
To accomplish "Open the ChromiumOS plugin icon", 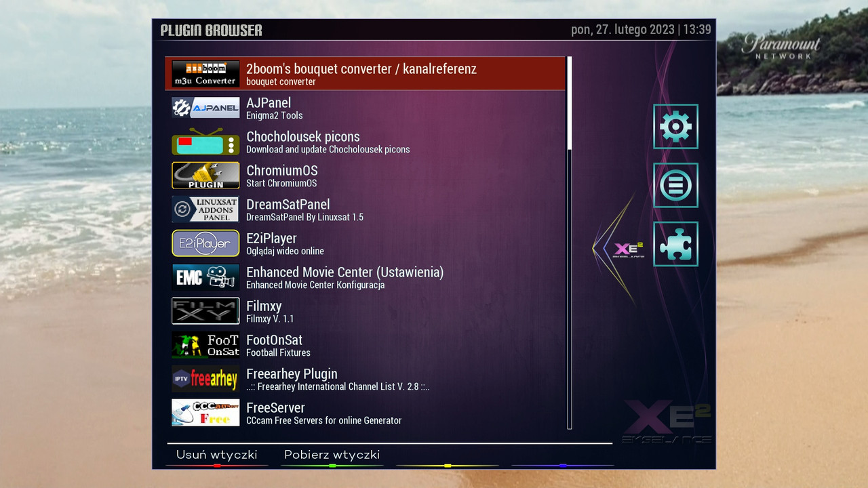I will (x=205, y=176).
